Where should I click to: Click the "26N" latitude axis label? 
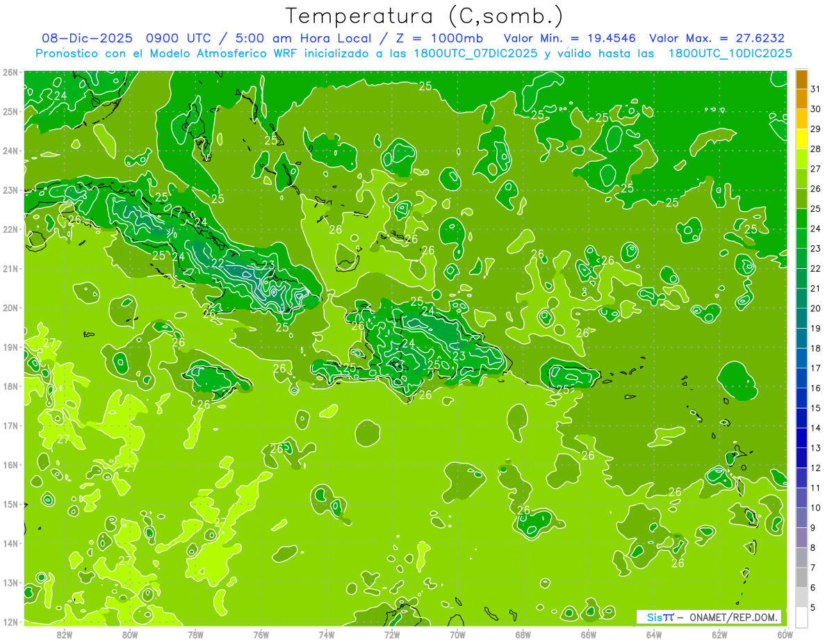tap(10, 72)
